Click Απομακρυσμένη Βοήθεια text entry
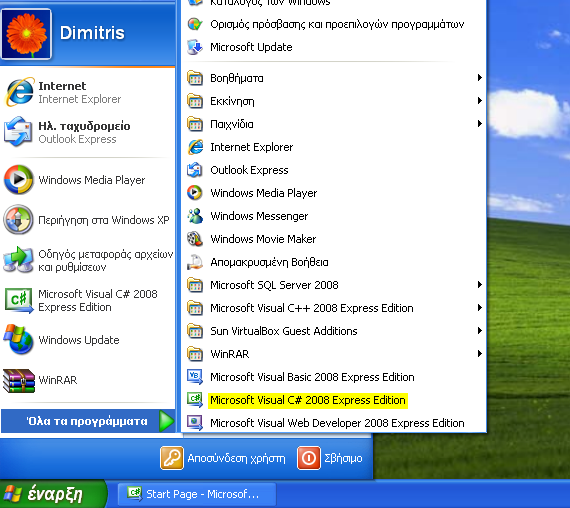570x508 pixels. [x=269, y=262]
